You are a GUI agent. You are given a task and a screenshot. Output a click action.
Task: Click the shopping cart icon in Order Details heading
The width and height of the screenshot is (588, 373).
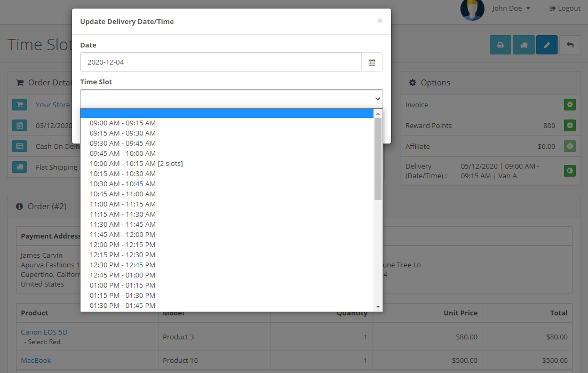(20, 83)
